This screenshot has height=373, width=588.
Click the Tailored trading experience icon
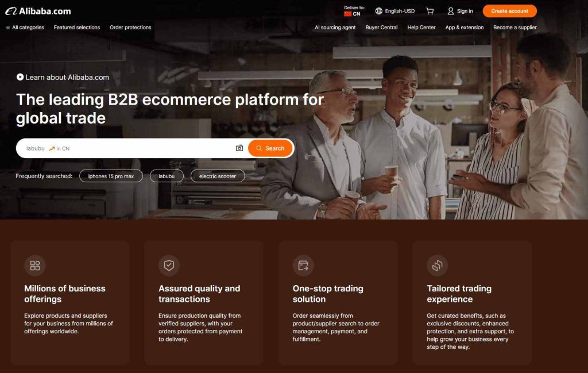pyautogui.click(x=437, y=266)
